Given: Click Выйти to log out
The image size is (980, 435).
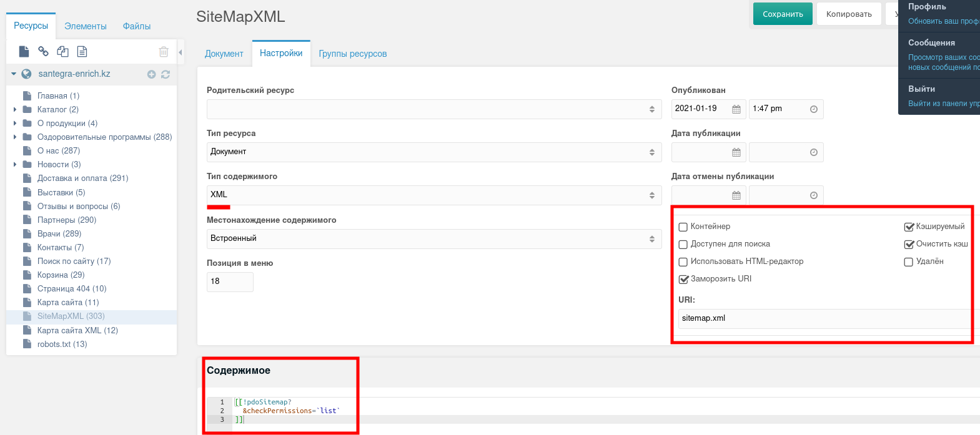Looking at the screenshot, I should click(x=921, y=89).
